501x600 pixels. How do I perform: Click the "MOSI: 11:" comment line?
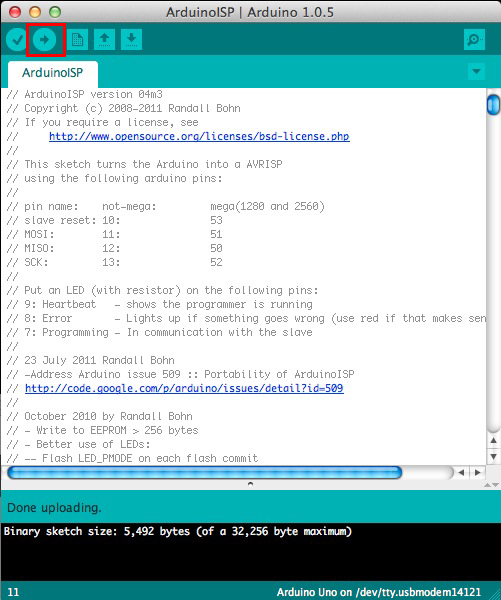tap(114, 234)
